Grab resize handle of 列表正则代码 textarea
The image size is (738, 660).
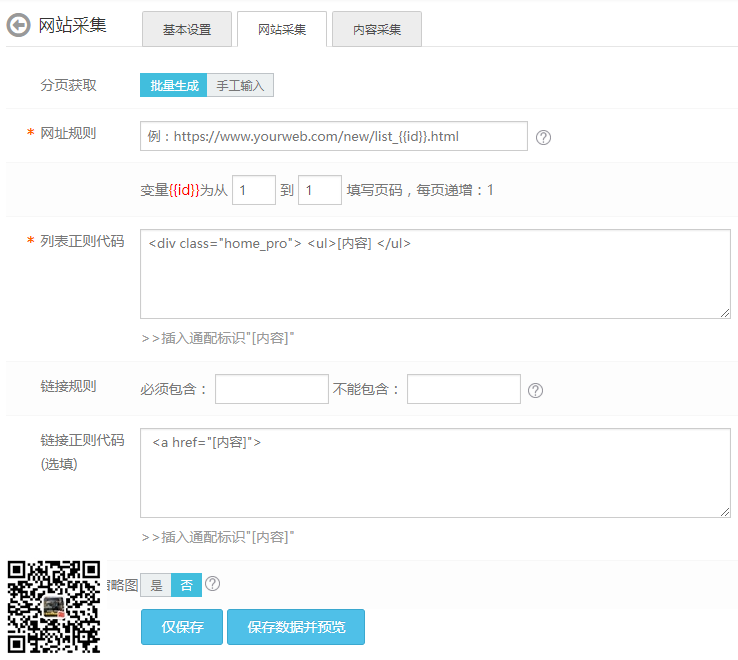coord(725,313)
